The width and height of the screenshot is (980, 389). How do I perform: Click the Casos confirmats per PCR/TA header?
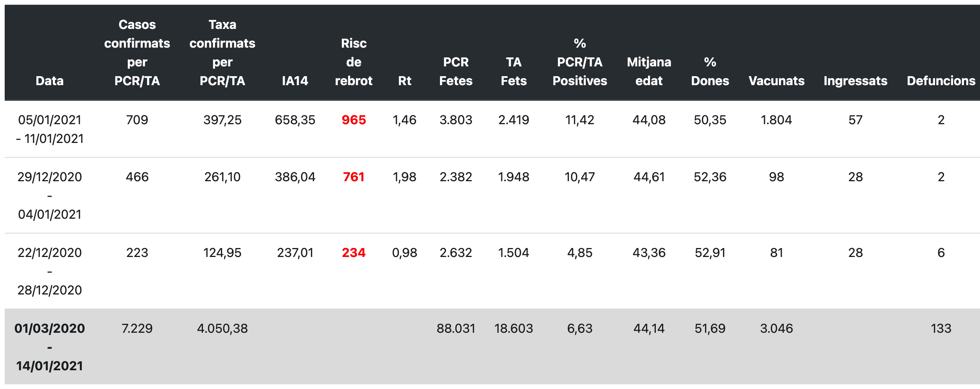click(x=137, y=53)
